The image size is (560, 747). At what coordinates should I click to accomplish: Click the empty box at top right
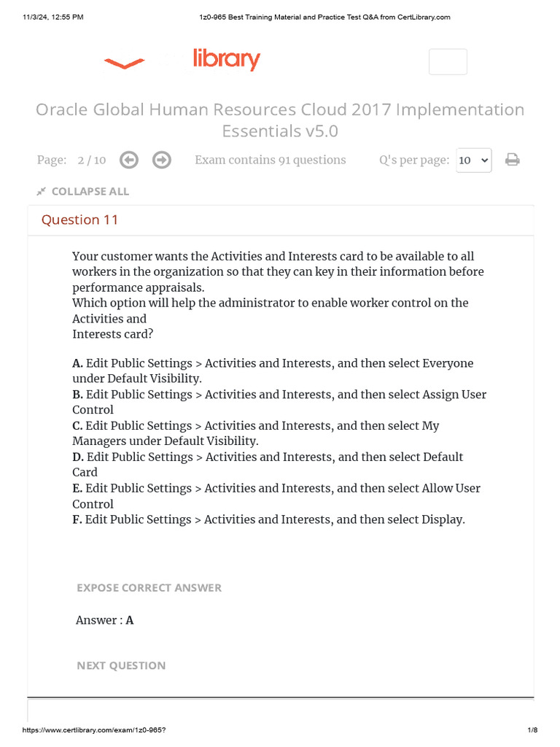[448, 62]
